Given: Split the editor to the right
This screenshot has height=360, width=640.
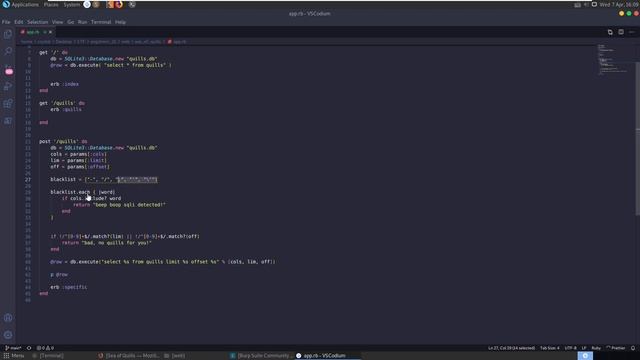Looking at the screenshot, I should point(621,32).
